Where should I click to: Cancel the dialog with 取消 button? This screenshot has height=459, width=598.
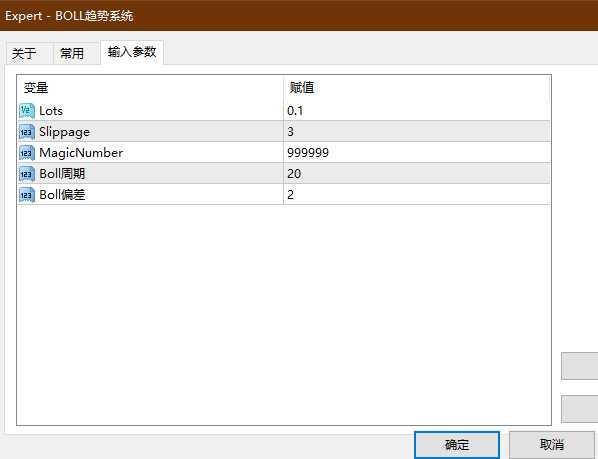click(x=552, y=445)
